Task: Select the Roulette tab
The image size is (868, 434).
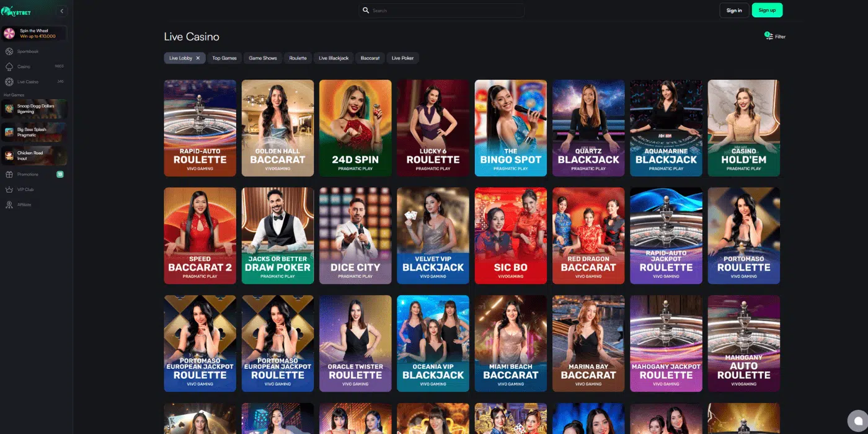Action: point(298,58)
